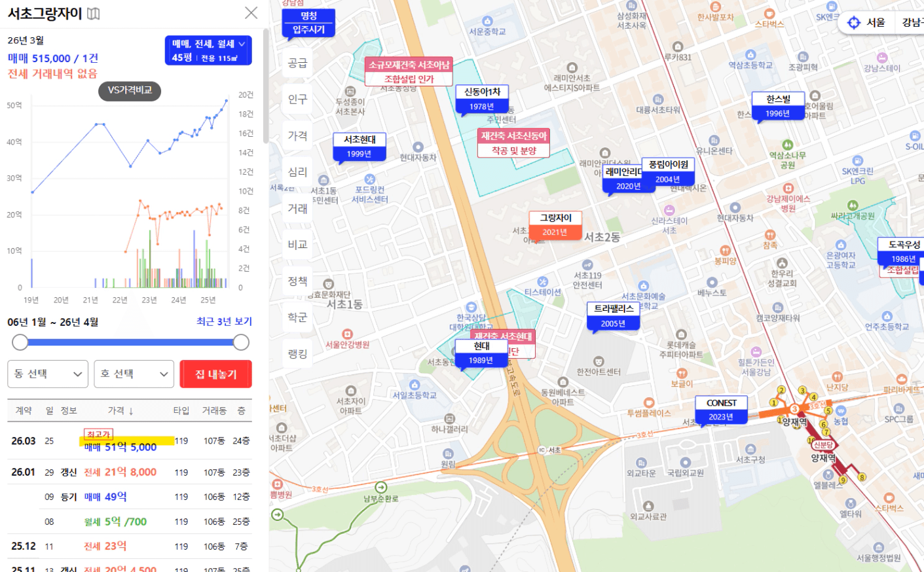This screenshot has width=924, height=572.
Task: Click the 최근 3년 보기 link
Action: click(x=224, y=321)
